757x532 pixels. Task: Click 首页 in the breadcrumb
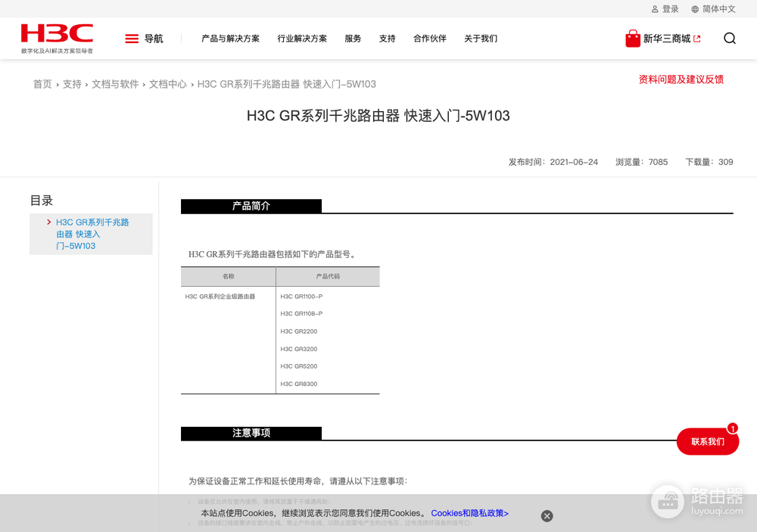click(x=42, y=84)
